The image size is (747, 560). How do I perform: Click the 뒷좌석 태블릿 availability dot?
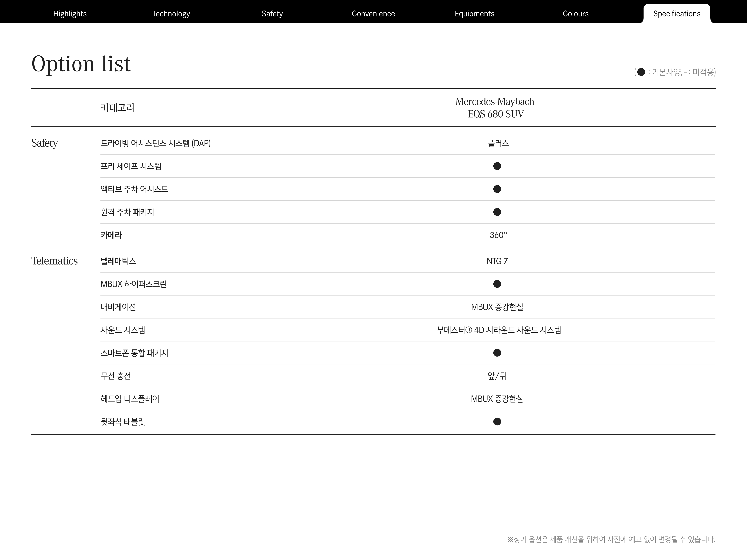[497, 422]
